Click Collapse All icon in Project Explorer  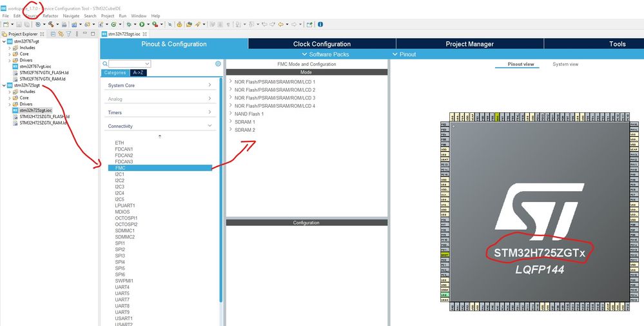coord(53,34)
